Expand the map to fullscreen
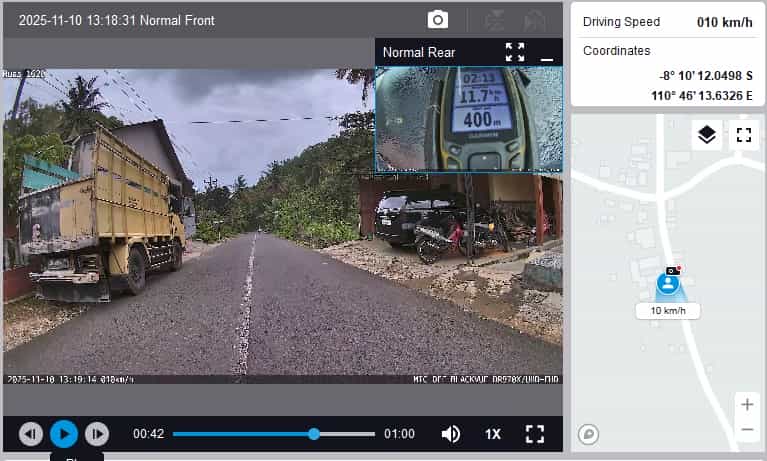 click(x=743, y=135)
